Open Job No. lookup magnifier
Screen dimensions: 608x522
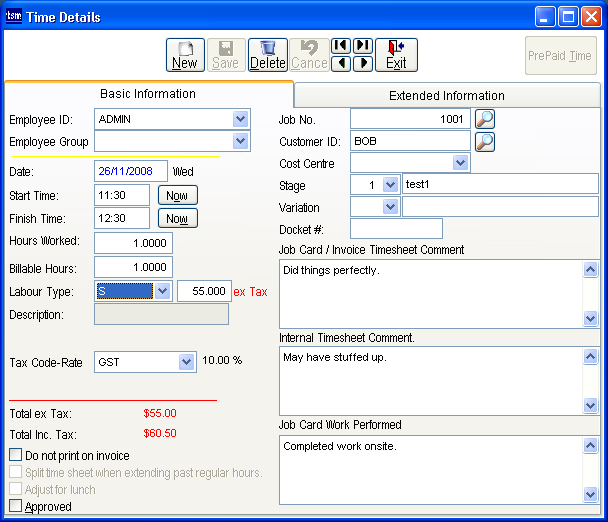click(x=485, y=119)
